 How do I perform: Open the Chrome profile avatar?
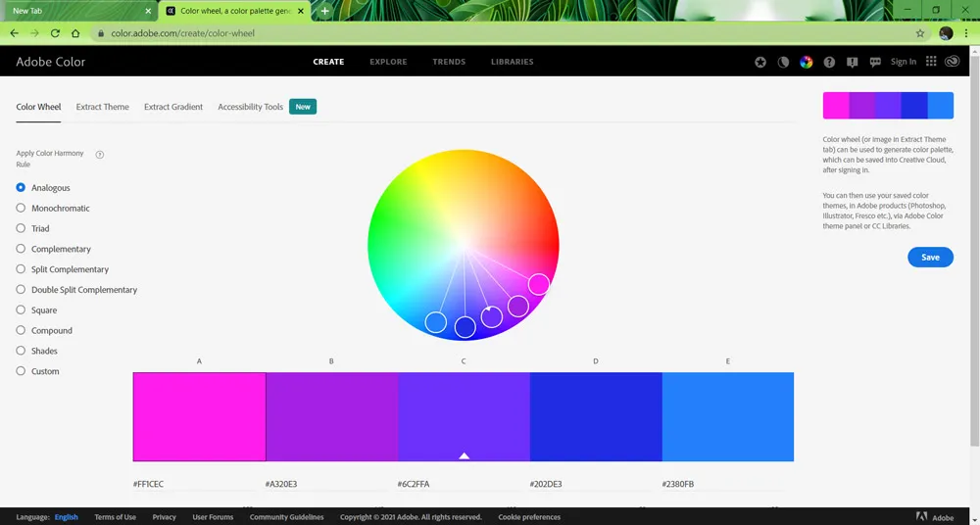click(x=946, y=33)
